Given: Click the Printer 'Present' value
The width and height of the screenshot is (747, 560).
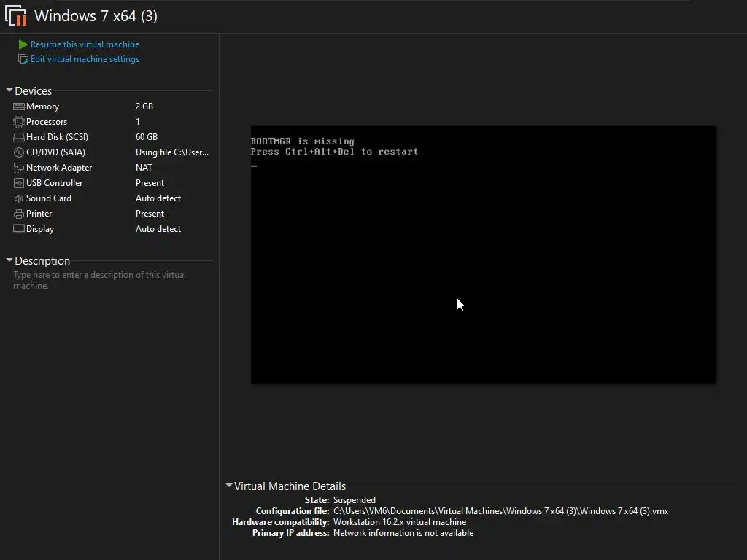Looking at the screenshot, I should pos(150,214).
